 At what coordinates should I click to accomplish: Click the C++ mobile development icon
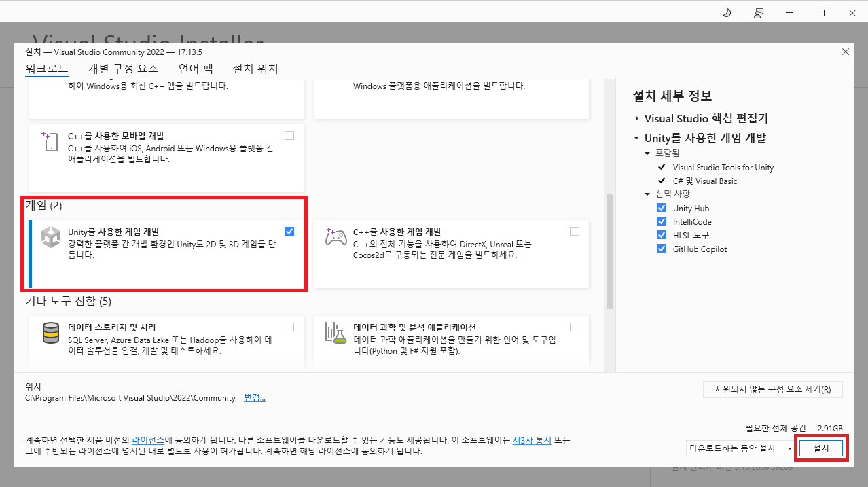coord(50,141)
